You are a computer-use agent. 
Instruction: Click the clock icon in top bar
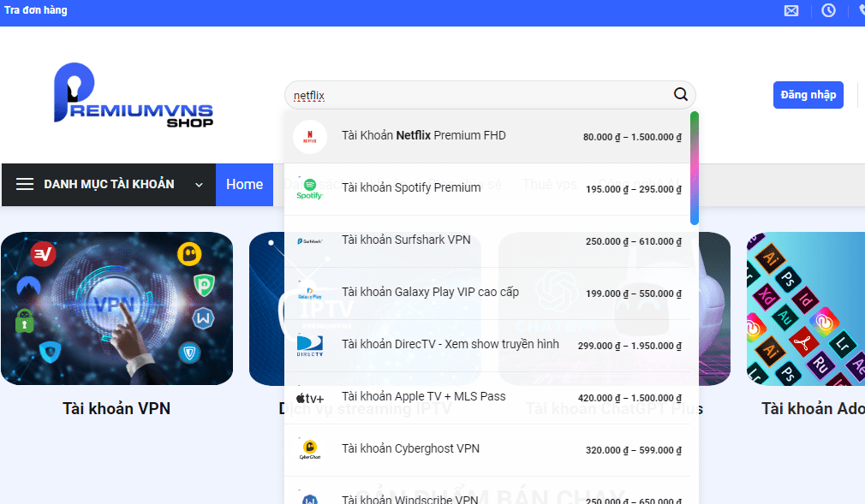828,11
